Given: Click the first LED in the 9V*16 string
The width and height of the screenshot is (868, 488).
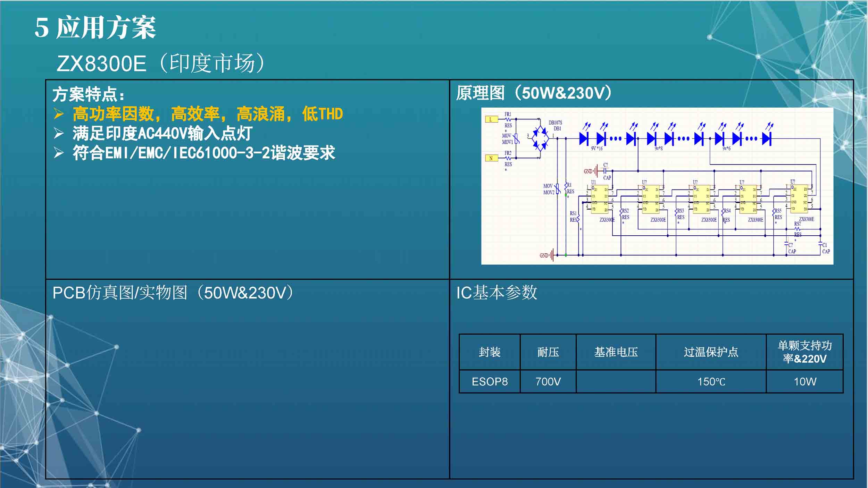Looking at the screenshot, I should (584, 139).
